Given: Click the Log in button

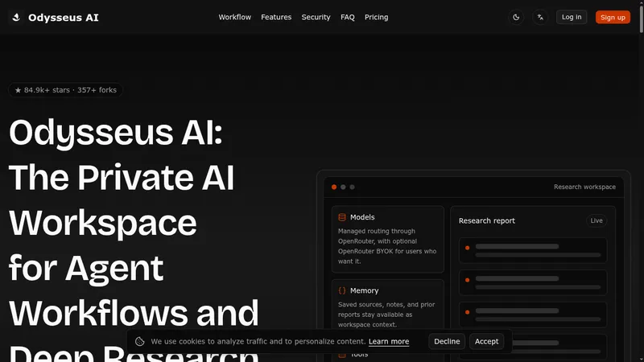Looking at the screenshot, I should [572, 17].
